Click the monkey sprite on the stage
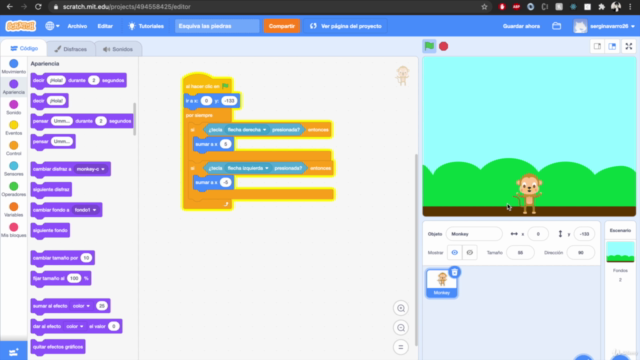The height and width of the screenshot is (360, 640). (529, 193)
